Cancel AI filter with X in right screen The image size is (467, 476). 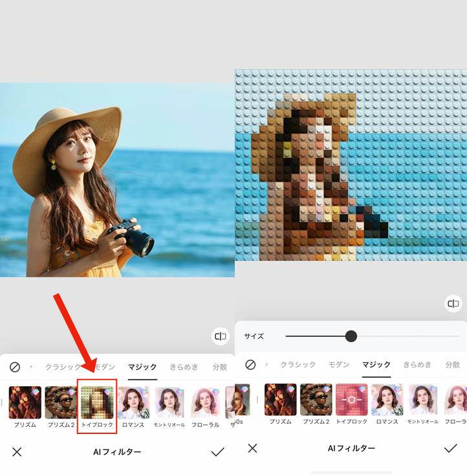252,448
